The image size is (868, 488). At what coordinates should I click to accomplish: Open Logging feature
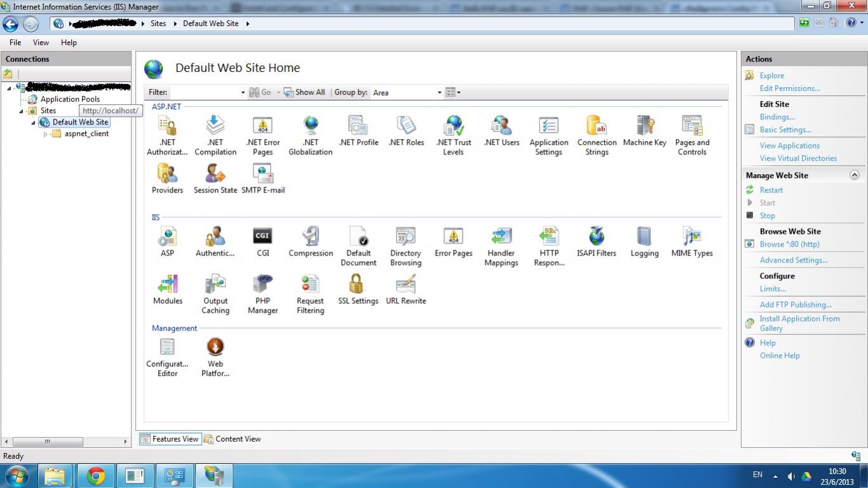coord(644,241)
